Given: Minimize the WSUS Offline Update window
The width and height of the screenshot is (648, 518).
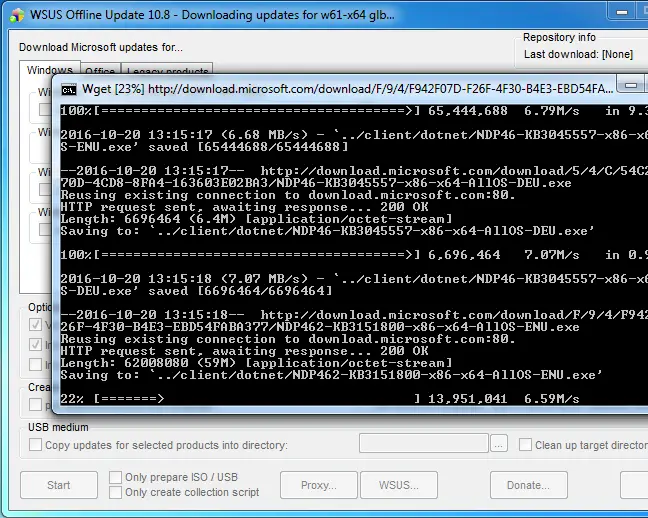Looking at the screenshot, I should pos(622,12).
